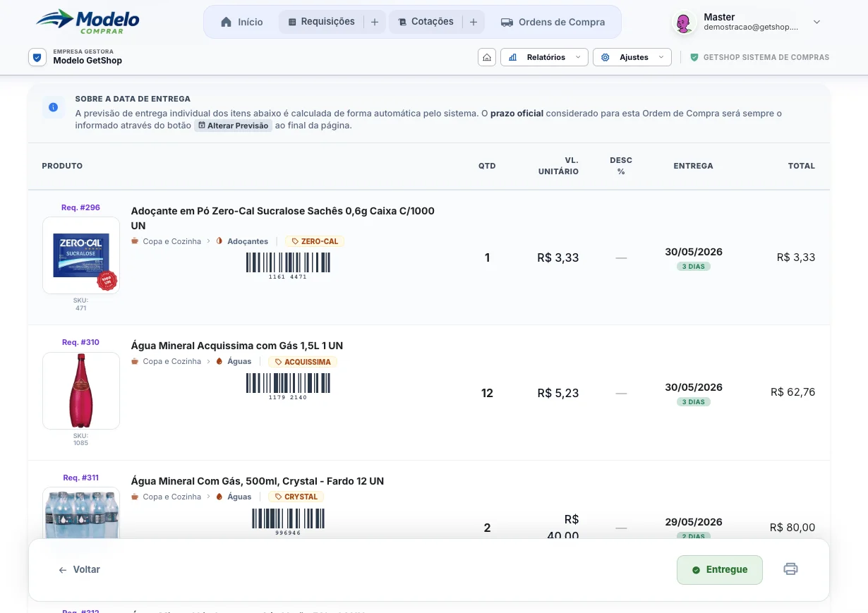Click the Acquissima red bottle thumbnail

81,391
